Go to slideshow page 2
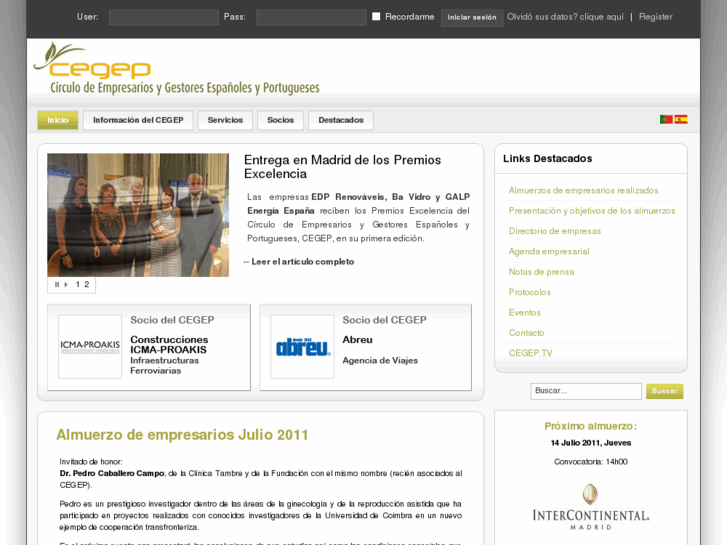The height and width of the screenshot is (545, 727). pyautogui.click(x=87, y=284)
